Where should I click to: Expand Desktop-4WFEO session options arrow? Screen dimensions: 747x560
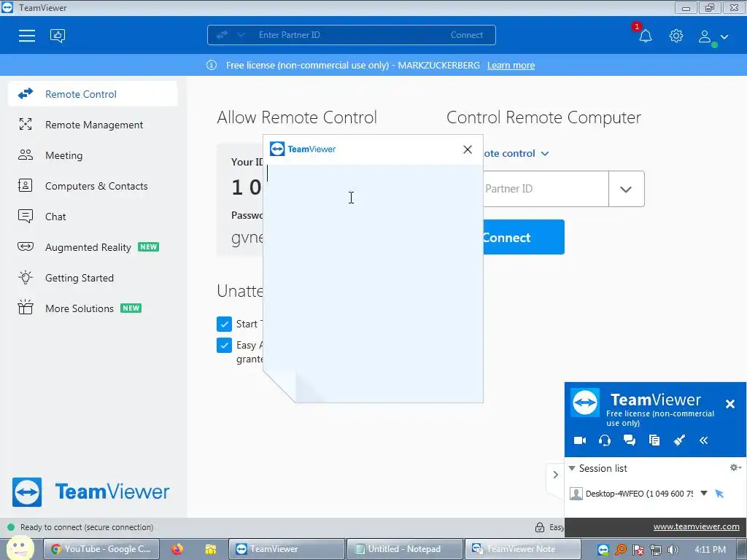tap(704, 494)
